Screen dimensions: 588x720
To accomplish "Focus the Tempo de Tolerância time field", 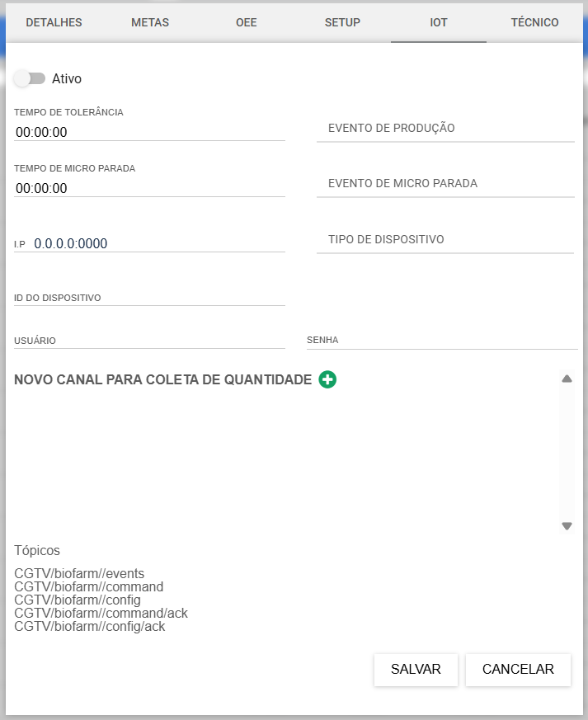I will point(149,132).
